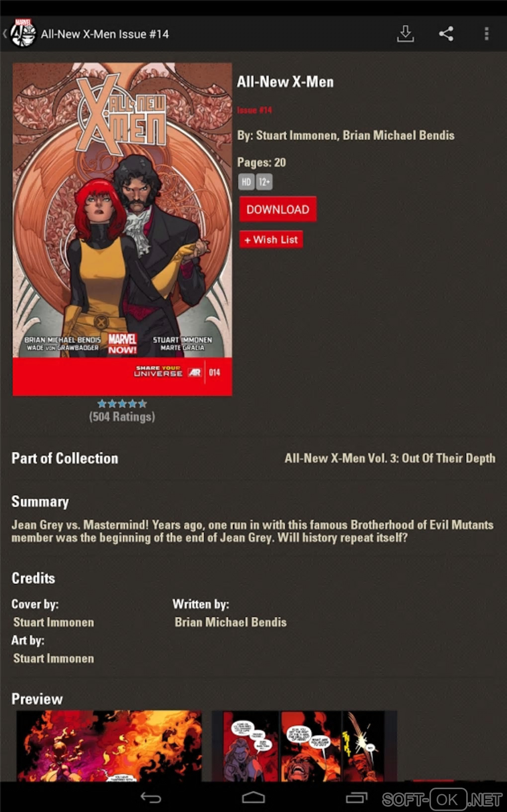Open the share icon
Screen dimensions: 507x812
pyautogui.click(x=446, y=34)
